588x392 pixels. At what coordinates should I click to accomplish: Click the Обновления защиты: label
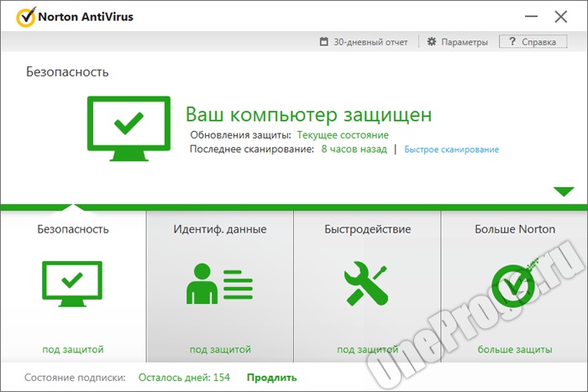[240, 135]
